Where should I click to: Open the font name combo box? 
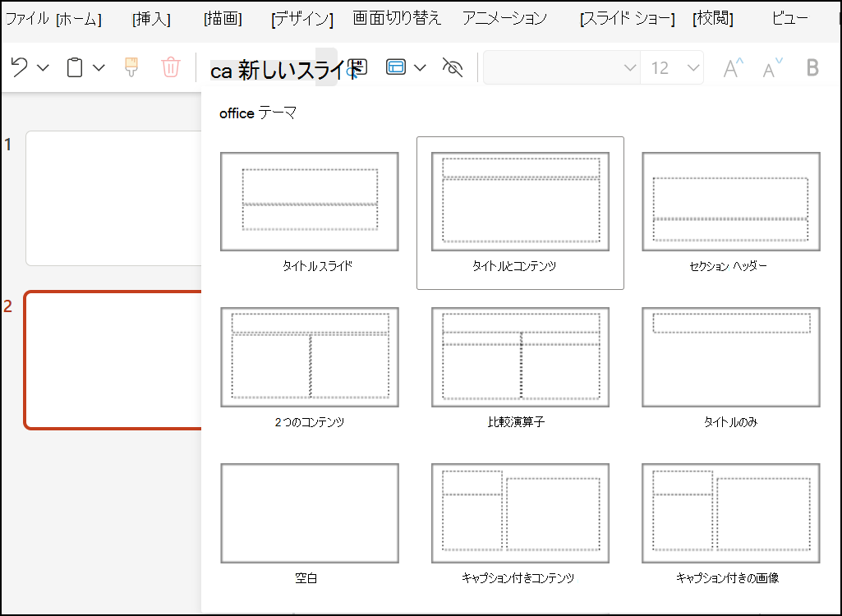pos(562,67)
